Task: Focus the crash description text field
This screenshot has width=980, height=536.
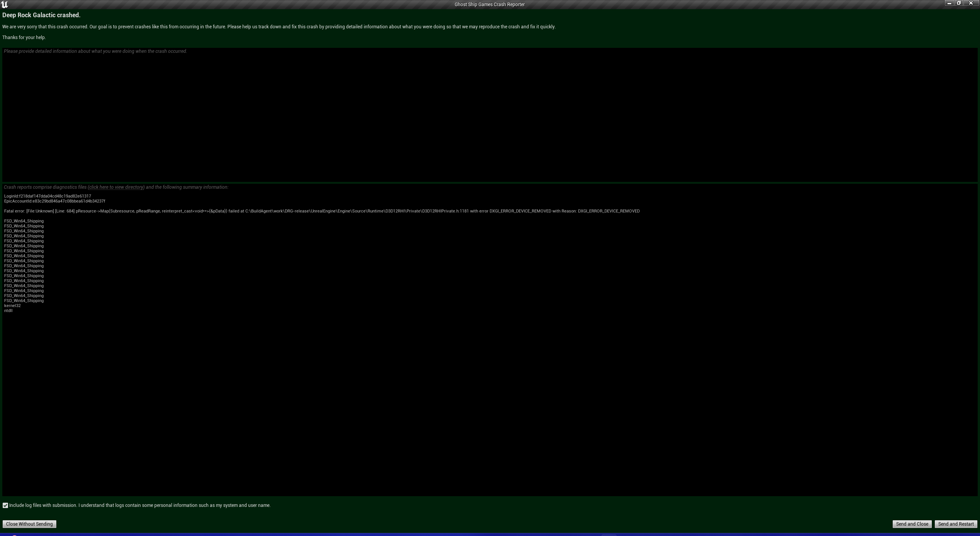Action: coord(490,115)
